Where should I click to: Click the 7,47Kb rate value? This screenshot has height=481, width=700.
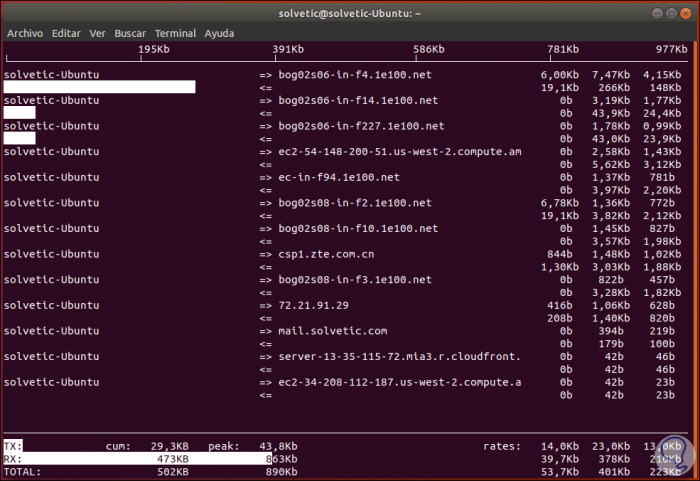tap(611, 75)
